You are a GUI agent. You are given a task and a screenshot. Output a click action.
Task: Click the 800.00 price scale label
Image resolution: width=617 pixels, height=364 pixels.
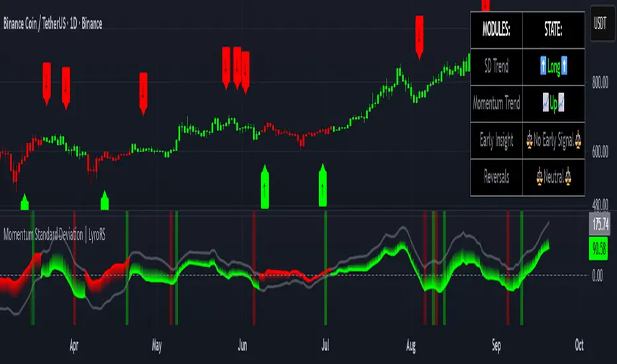click(x=600, y=82)
